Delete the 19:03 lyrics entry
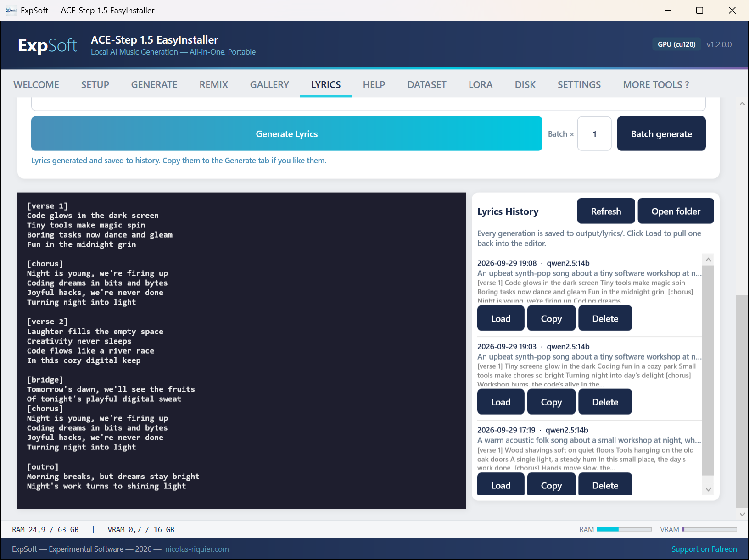This screenshot has height=560, width=749. pyautogui.click(x=605, y=402)
